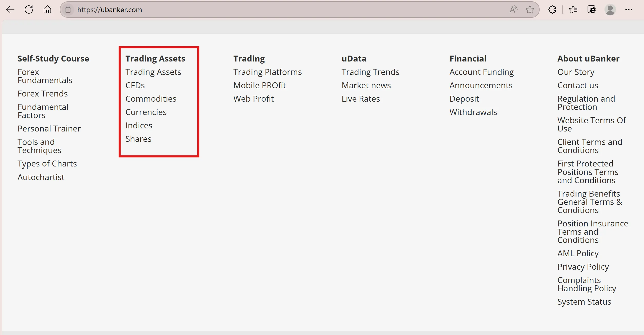Image resolution: width=644 pixels, height=335 pixels.
Task: Open the Shares link
Action: coord(138,139)
